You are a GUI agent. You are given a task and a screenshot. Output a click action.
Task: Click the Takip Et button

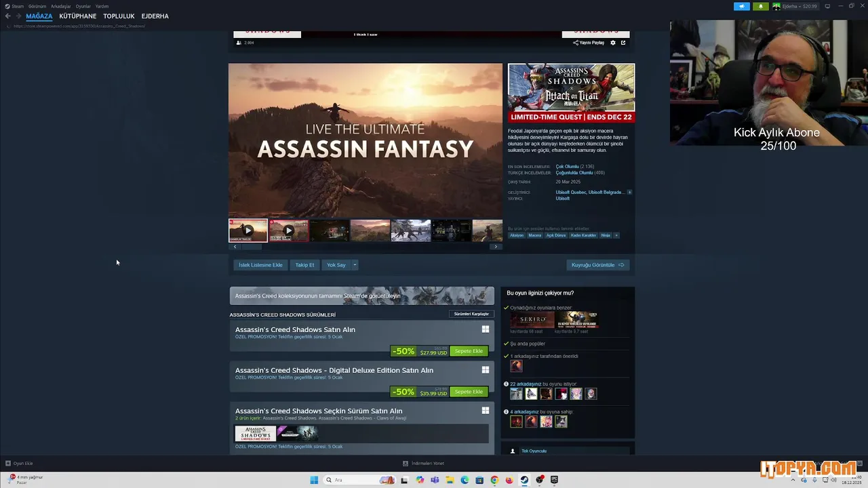(x=304, y=265)
